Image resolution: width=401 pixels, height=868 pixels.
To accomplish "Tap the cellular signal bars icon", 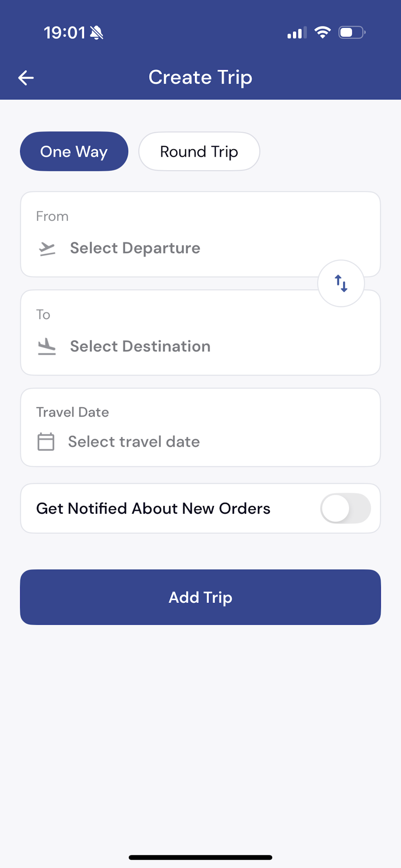I will (x=297, y=33).
